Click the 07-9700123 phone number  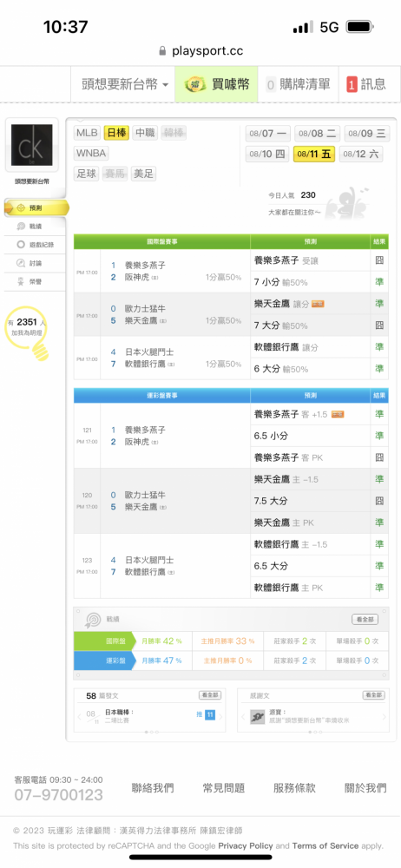(59, 795)
